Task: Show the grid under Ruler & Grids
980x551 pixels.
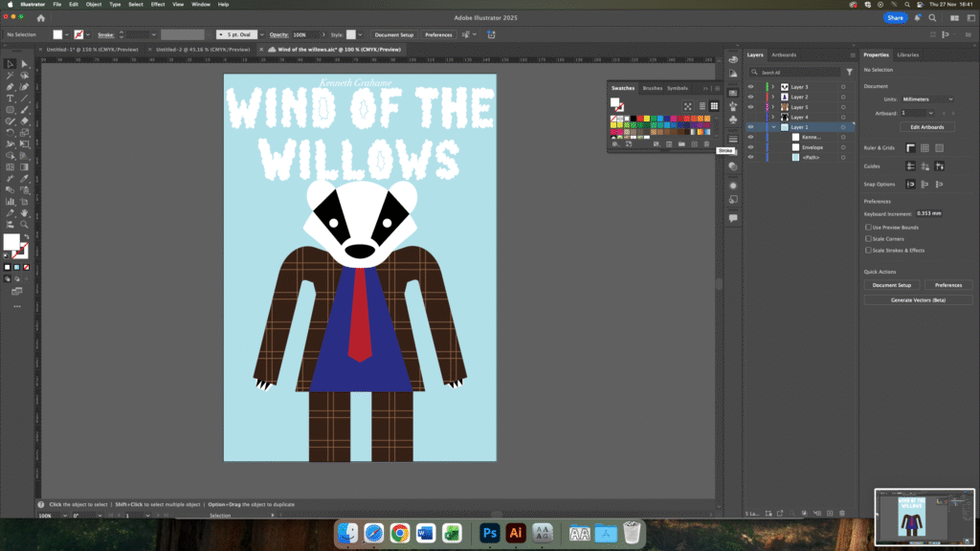Action: pos(925,147)
